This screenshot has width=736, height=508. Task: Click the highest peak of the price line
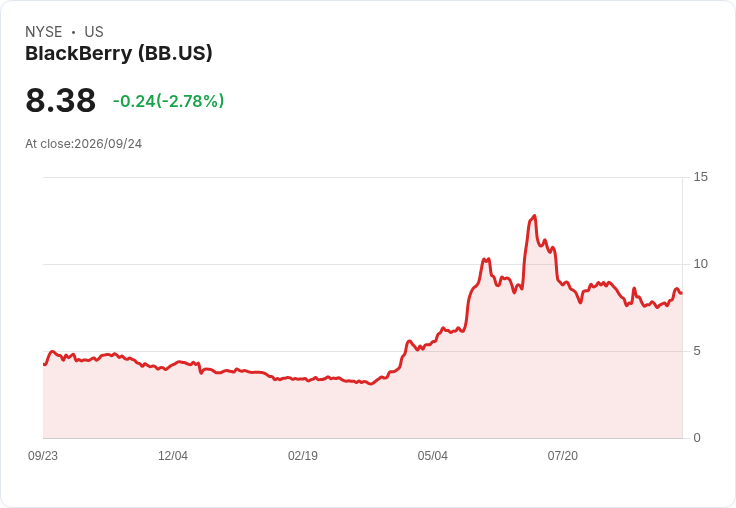tap(534, 216)
